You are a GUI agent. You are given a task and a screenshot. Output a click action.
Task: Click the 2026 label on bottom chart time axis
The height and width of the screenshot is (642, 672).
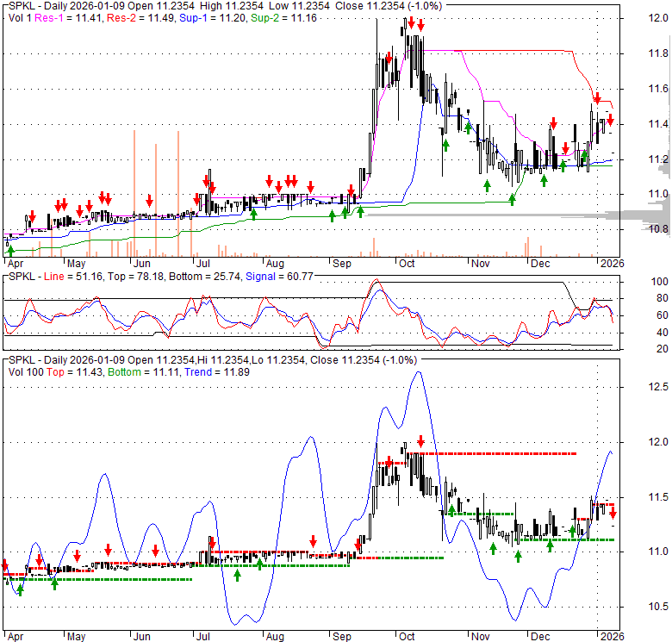point(611,637)
